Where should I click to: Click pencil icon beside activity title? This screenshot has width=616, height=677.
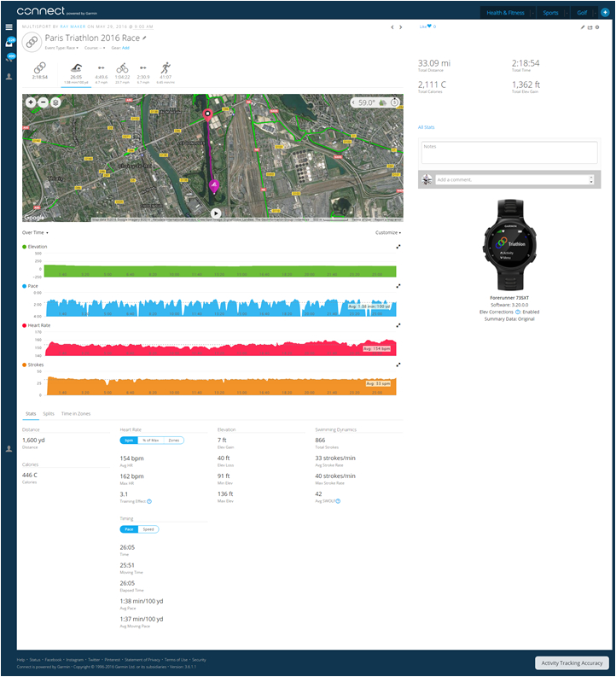[144, 38]
